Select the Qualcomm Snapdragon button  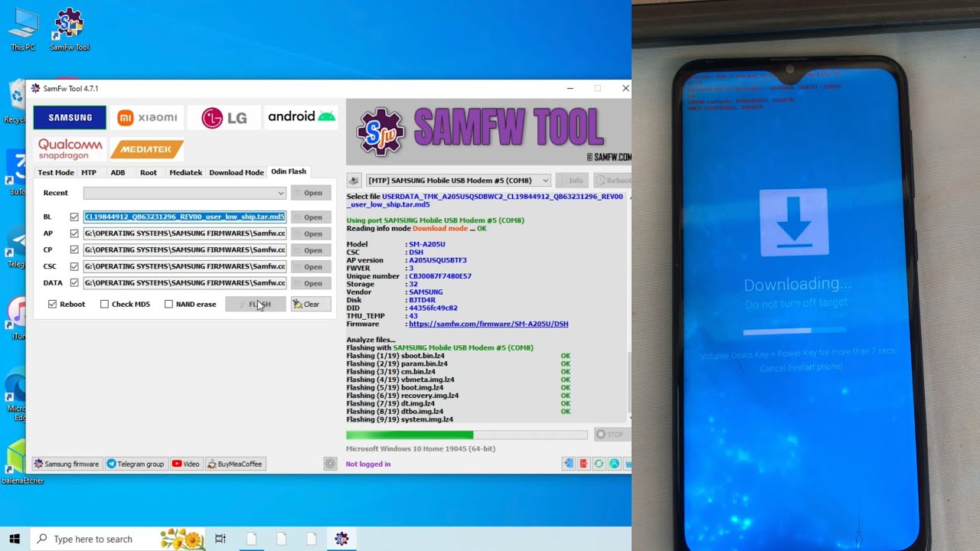(x=70, y=148)
